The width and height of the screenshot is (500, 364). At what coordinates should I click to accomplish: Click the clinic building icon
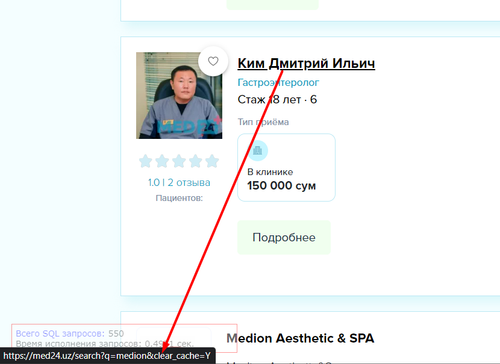[x=258, y=151]
